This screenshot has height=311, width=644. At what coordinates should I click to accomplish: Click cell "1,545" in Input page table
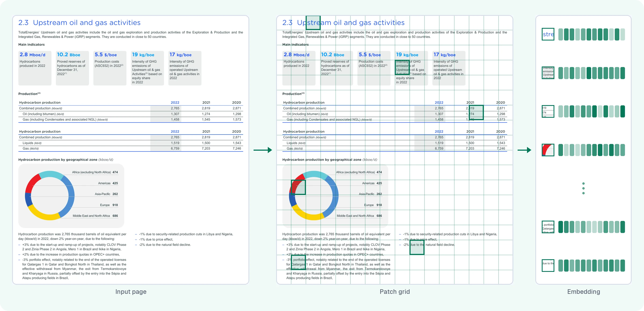[206, 120]
